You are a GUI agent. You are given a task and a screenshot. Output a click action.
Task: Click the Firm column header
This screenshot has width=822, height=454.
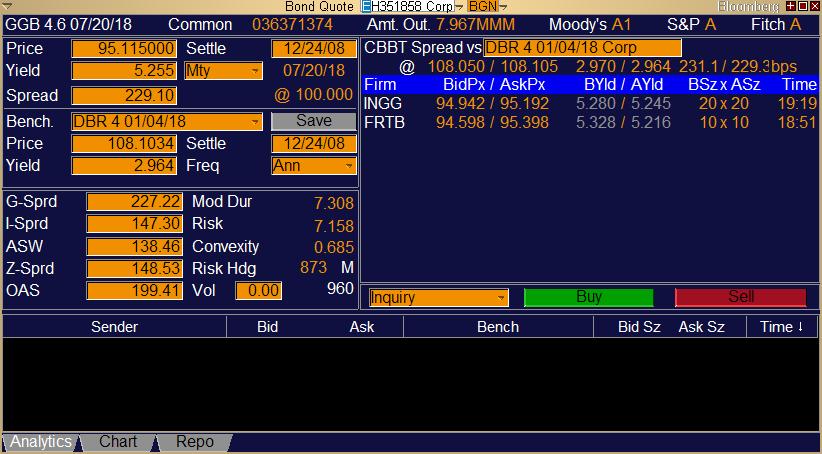tap(380, 84)
